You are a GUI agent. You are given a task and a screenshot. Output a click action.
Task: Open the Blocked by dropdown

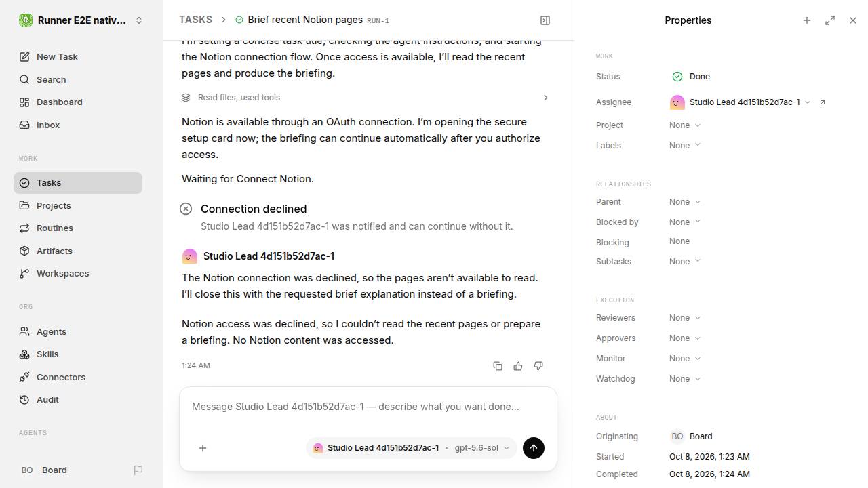coord(685,222)
